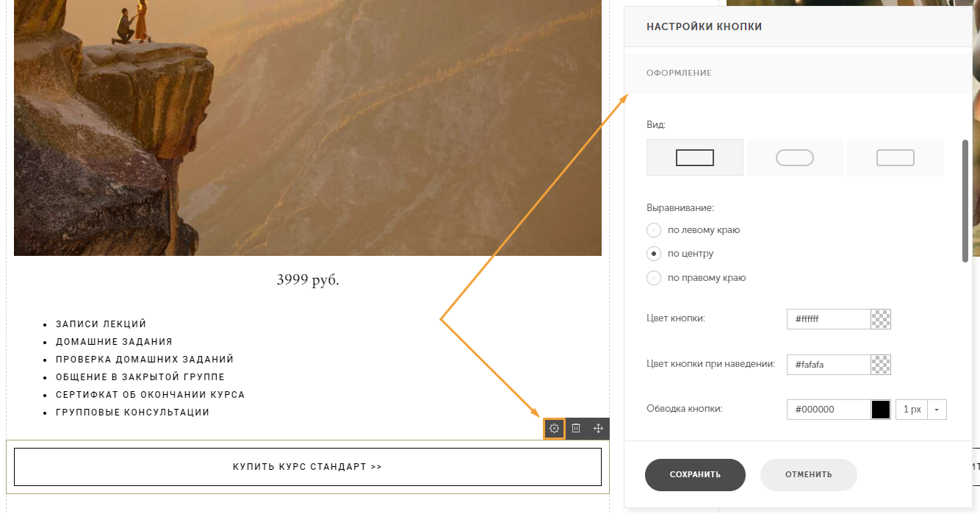
Task: Click the Сохранить button
Action: pos(695,474)
